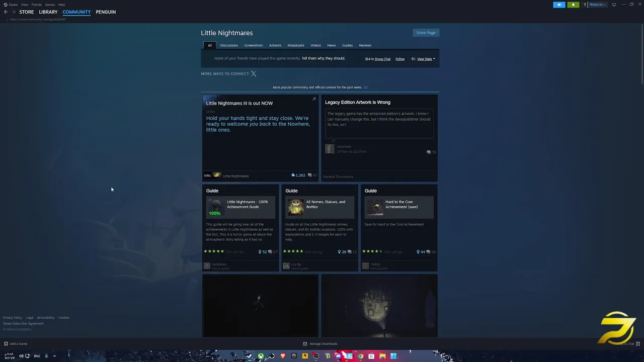Image resolution: width=644 pixels, height=362 pixels.
Task: Open Google Chrome from taskbar
Action: [x=360, y=356]
